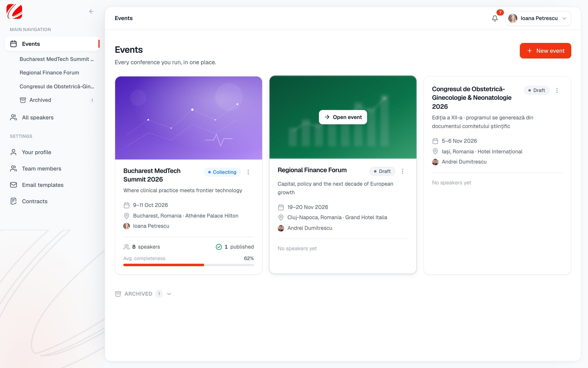This screenshot has height=368, width=588.
Task: Click the archive box icon next to ARCHIVED
Action: [118, 294]
